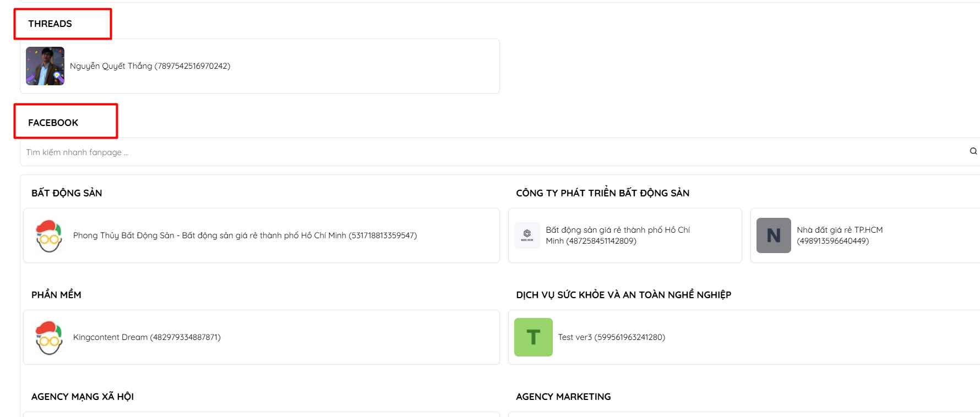Click the search magnifier icon in fanpage search
This screenshot has height=417, width=980.
[973, 151]
